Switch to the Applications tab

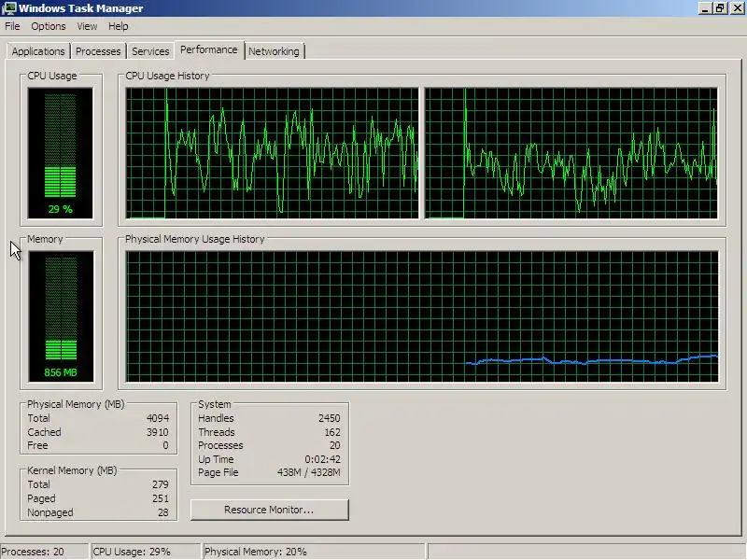pyautogui.click(x=38, y=51)
